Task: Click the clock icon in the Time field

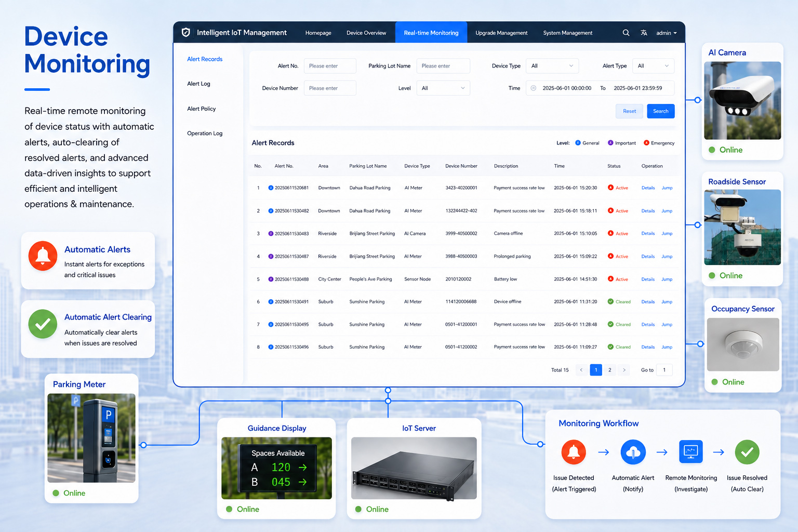Action: [x=534, y=88]
